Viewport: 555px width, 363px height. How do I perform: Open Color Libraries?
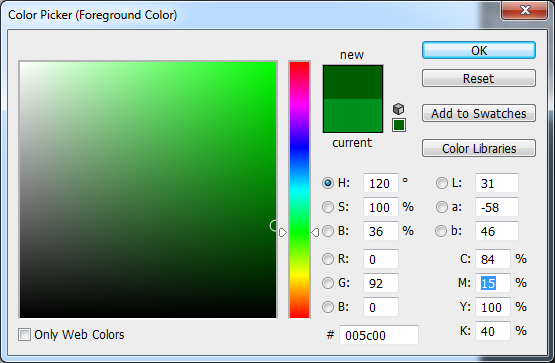pos(479,148)
